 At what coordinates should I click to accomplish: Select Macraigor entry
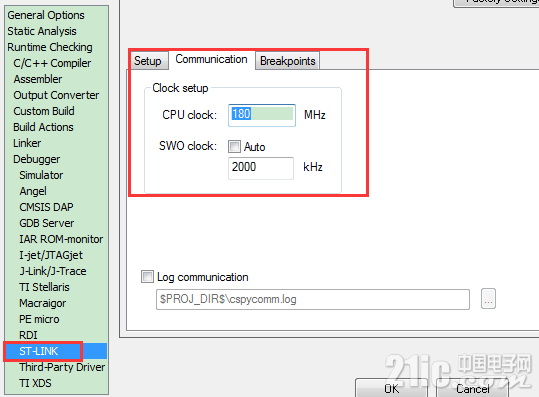tap(42, 303)
